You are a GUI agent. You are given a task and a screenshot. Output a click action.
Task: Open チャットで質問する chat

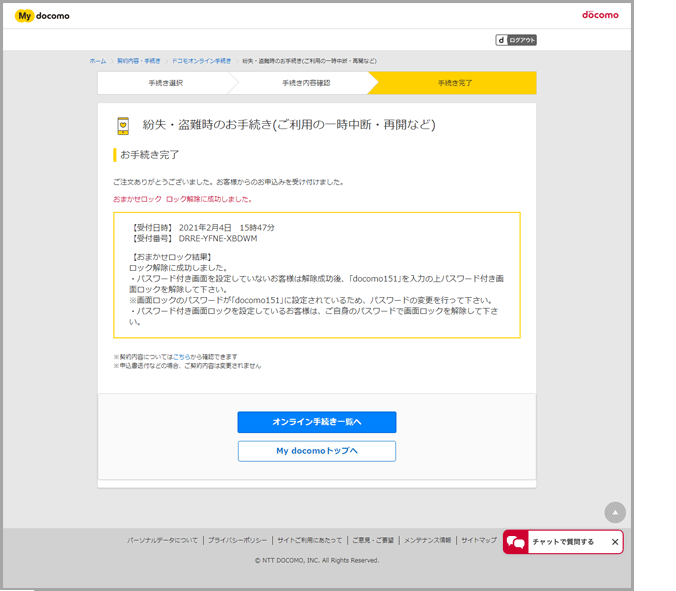565,542
